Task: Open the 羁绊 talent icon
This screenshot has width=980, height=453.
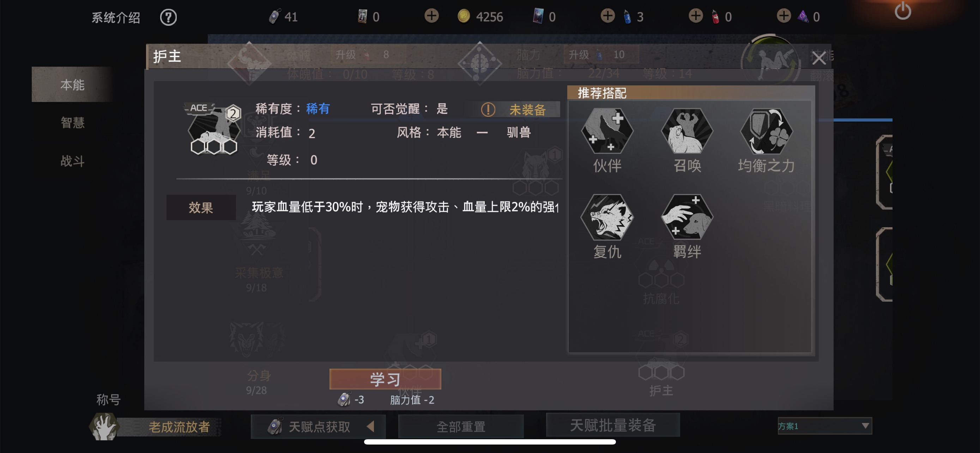Action: click(687, 217)
